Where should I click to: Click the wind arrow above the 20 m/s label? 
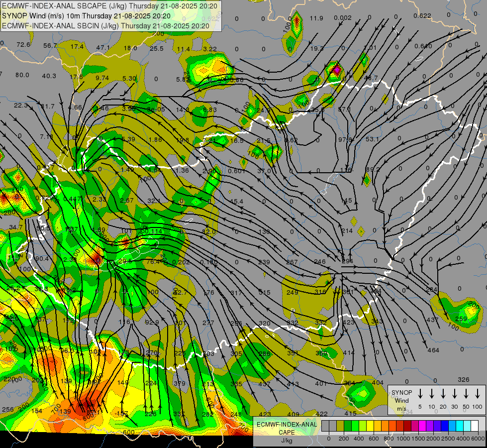click(x=443, y=394)
